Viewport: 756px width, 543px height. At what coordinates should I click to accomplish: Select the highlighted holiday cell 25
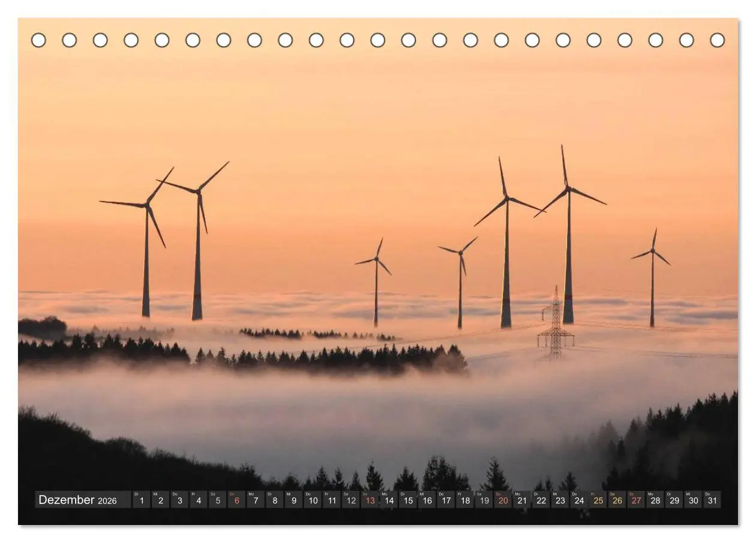(598, 500)
